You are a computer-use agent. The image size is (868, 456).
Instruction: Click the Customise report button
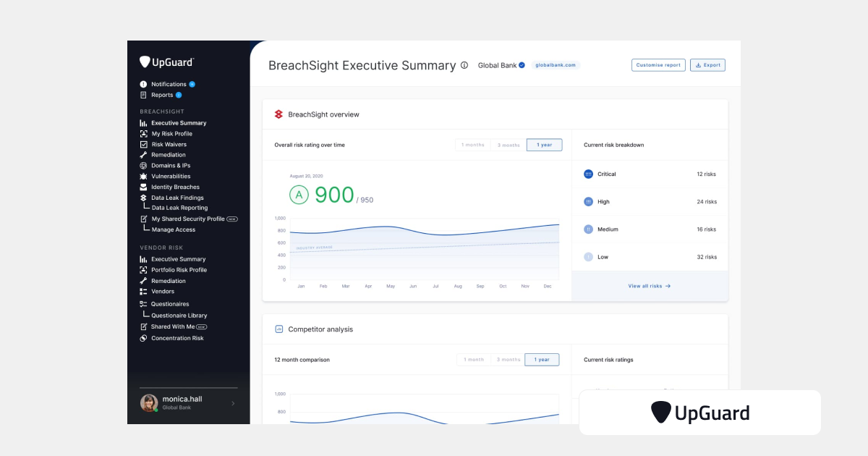658,65
